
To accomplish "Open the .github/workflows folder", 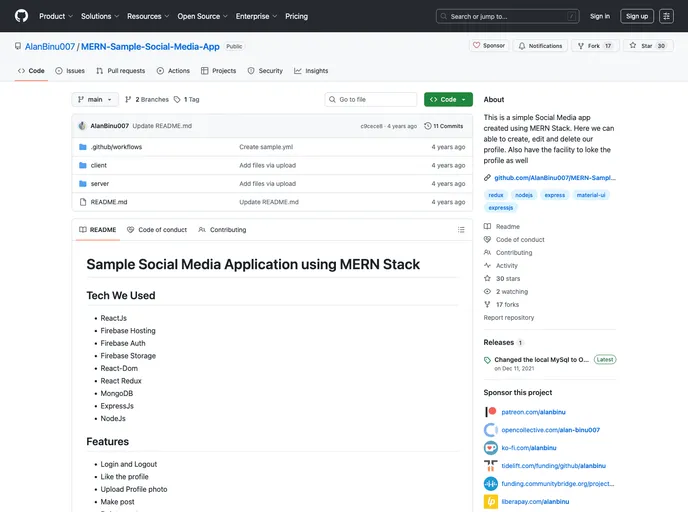I will (116, 147).
